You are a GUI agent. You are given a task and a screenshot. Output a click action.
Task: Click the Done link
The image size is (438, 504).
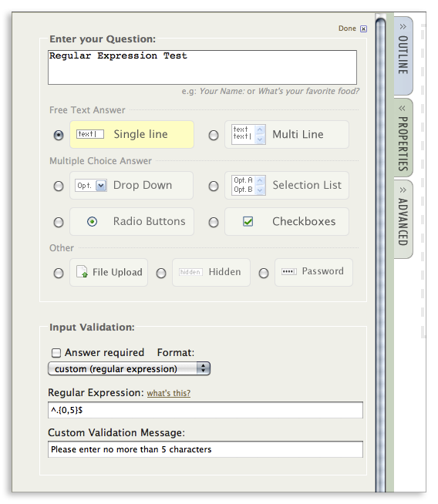point(347,29)
